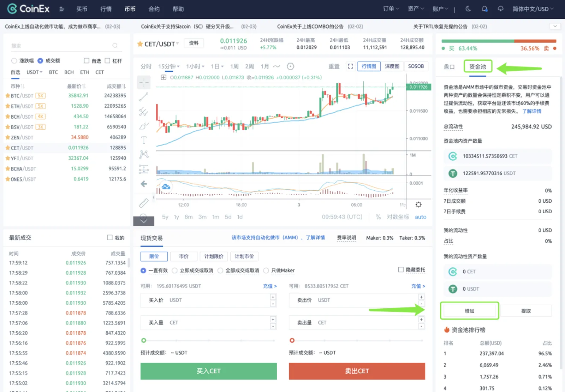Click the app download cloud icon

tap(500, 9)
